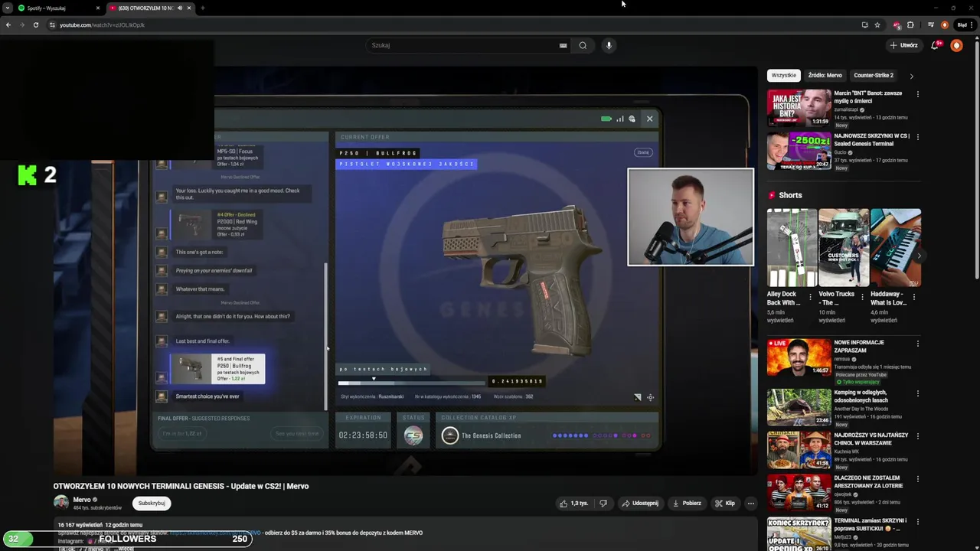
Task: Start voice search with the microphone icon
Action: coord(609,45)
